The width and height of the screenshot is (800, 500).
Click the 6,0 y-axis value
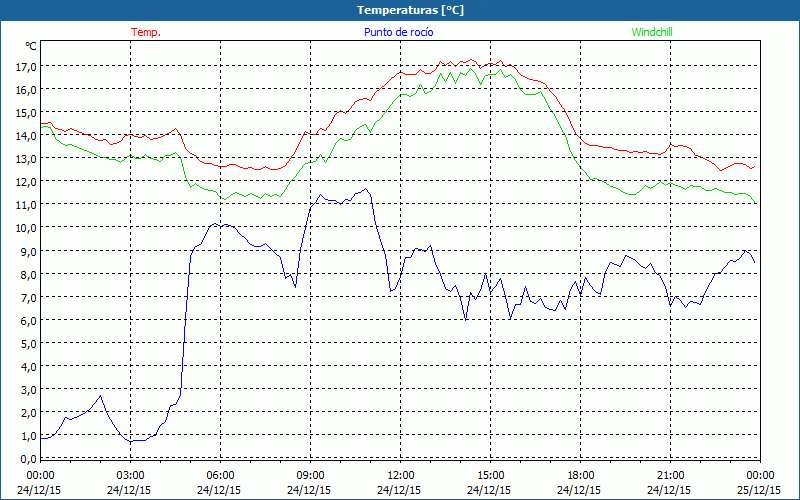tap(29, 320)
